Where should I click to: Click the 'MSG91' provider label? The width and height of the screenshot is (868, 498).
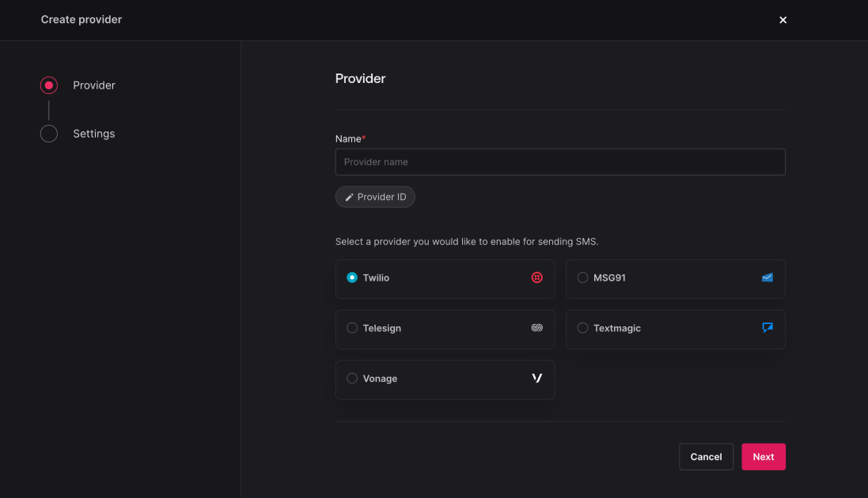coord(609,277)
